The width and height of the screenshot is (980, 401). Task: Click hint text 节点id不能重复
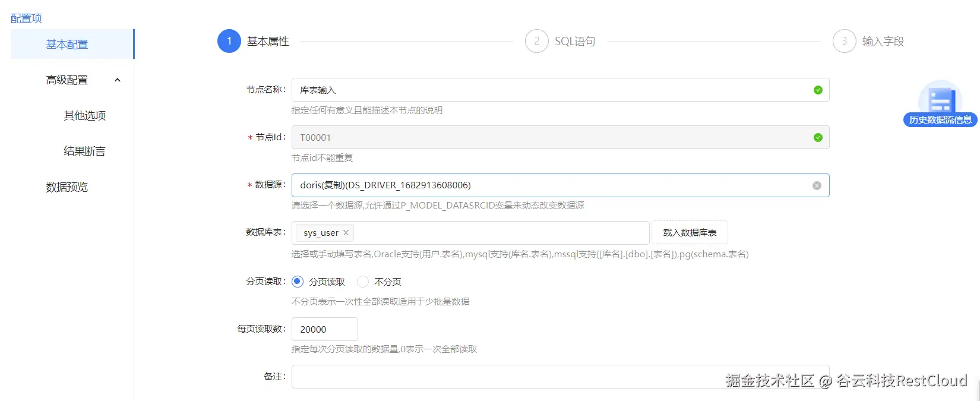[x=322, y=158]
